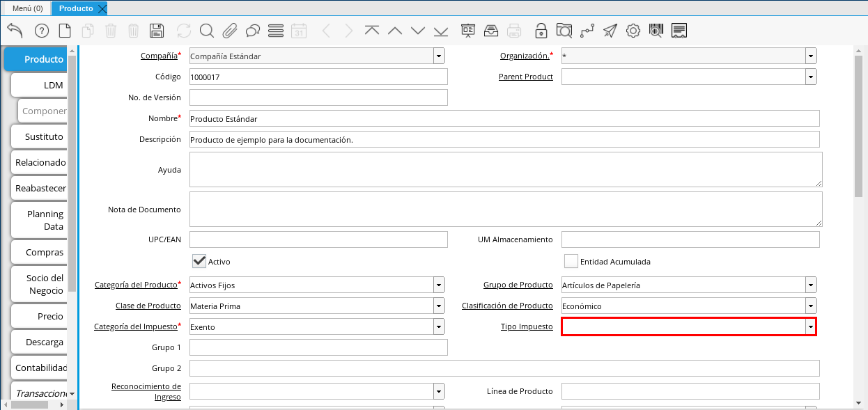Open the gear process icon

pos(633,31)
